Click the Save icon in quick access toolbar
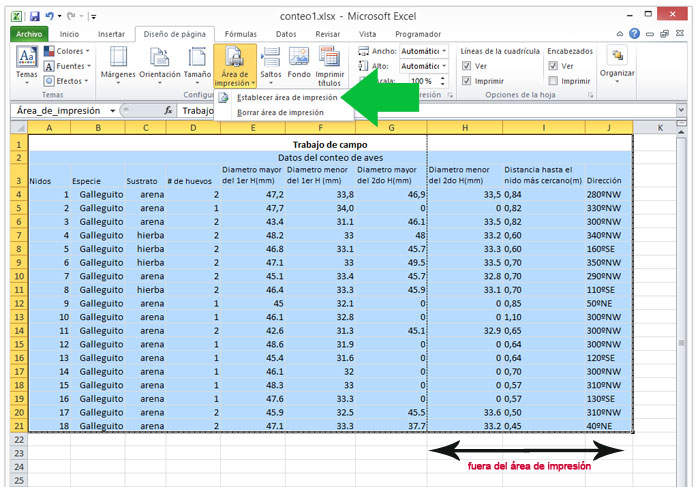This screenshot has width=700, height=487. [35, 17]
